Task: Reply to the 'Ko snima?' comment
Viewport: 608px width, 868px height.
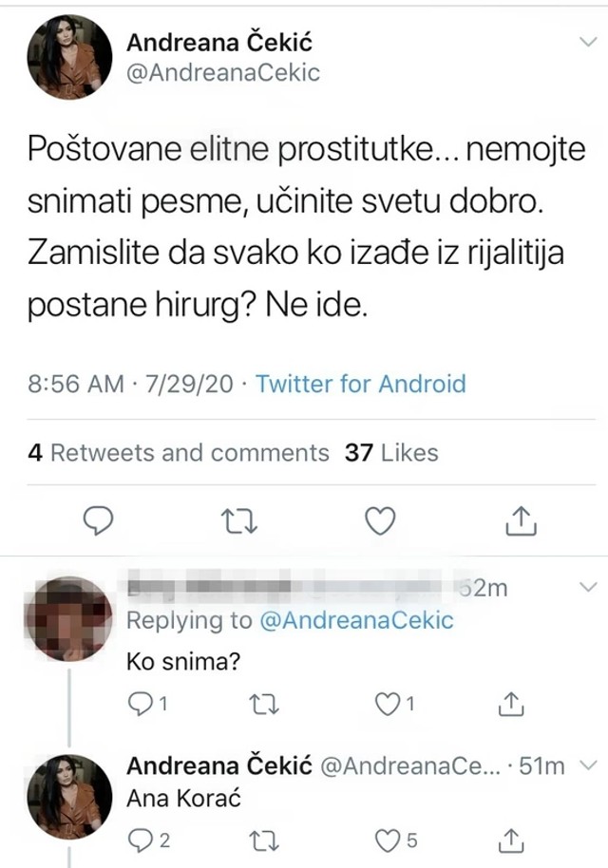Action: 140,705
